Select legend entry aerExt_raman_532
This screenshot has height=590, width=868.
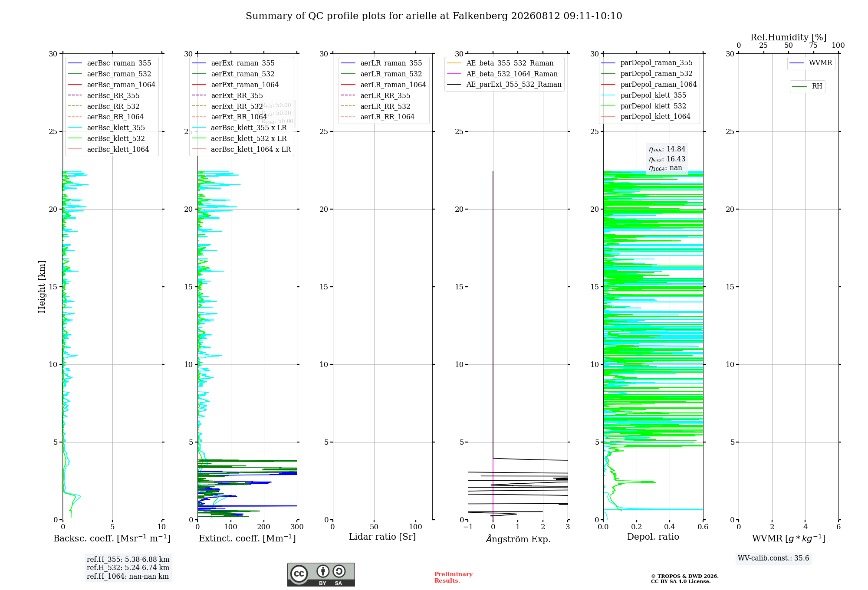(233, 74)
